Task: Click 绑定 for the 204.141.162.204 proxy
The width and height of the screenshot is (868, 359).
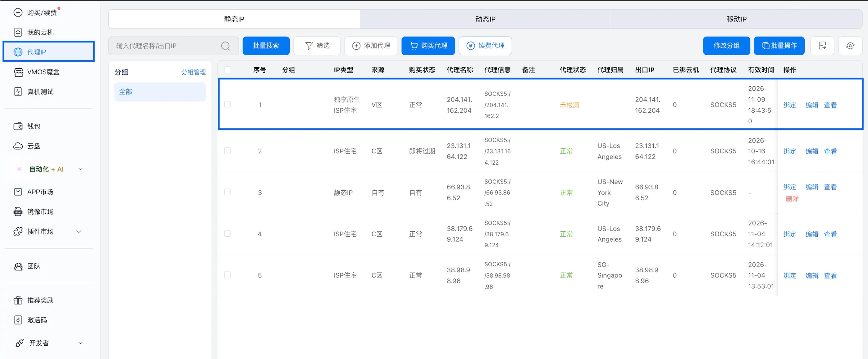Action: point(790,105)
